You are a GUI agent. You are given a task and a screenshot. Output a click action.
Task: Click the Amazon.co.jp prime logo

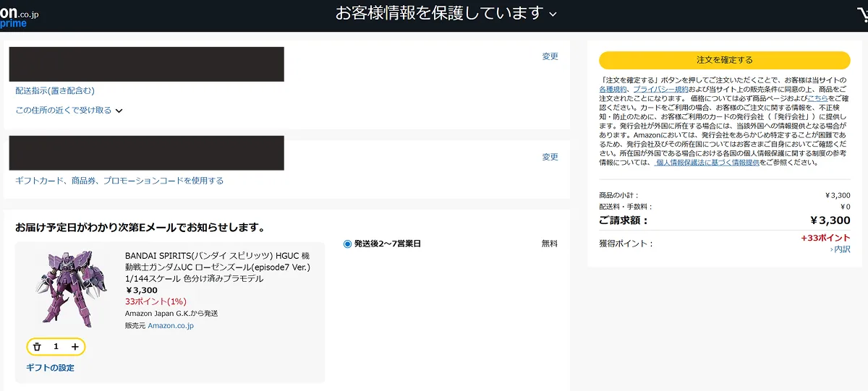[x=20, y=18]
